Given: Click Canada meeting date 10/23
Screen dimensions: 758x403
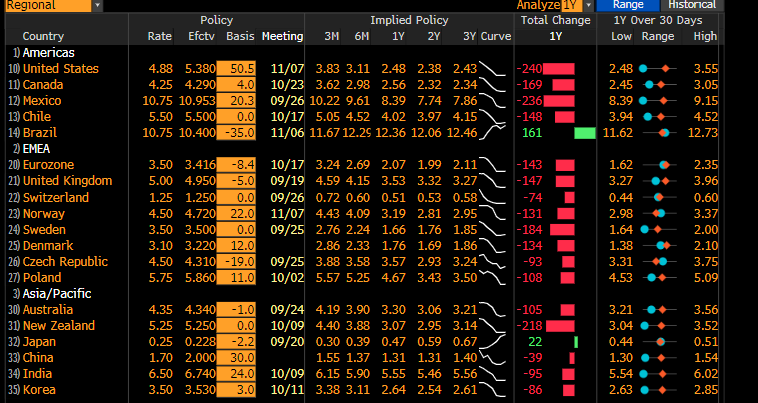Looking at the screenshot, I should click(287, 85).
